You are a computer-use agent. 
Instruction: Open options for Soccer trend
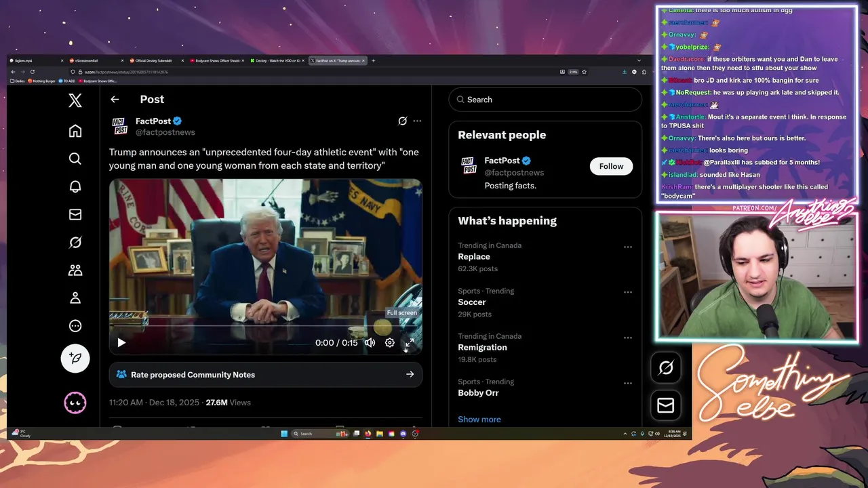tap(628, 292)
